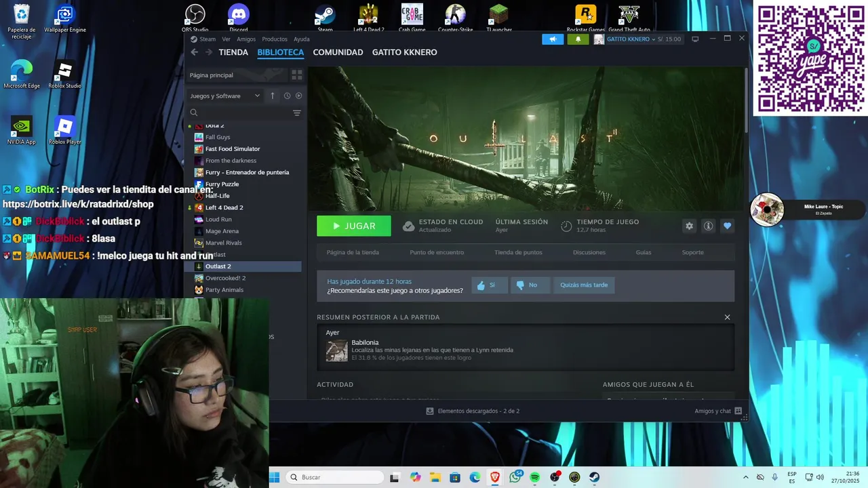The image size is (868, 488).
Task: Click Babilonia achievement thumbnail
Action: click(336, 350)
